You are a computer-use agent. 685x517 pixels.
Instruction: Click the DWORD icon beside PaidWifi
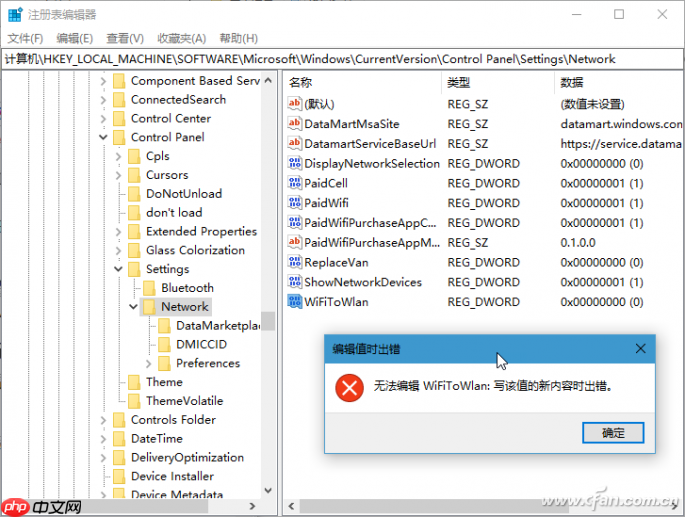point(294,202)
